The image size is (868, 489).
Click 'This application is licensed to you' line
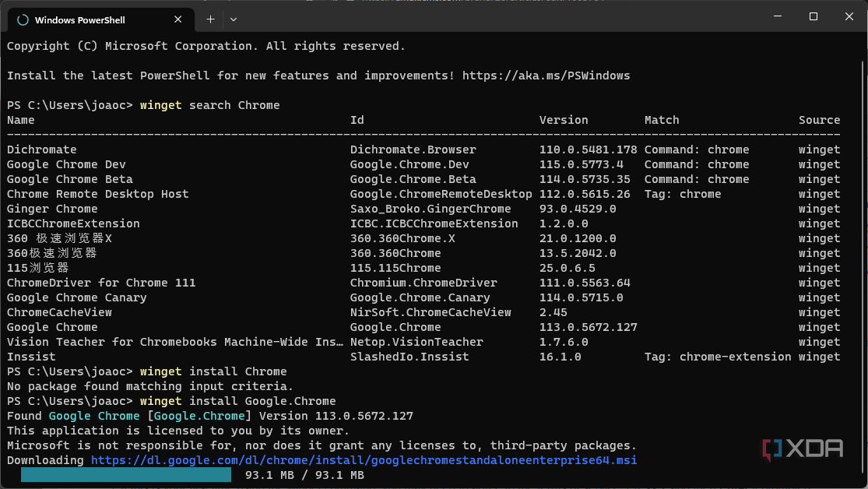click(178, 431)
